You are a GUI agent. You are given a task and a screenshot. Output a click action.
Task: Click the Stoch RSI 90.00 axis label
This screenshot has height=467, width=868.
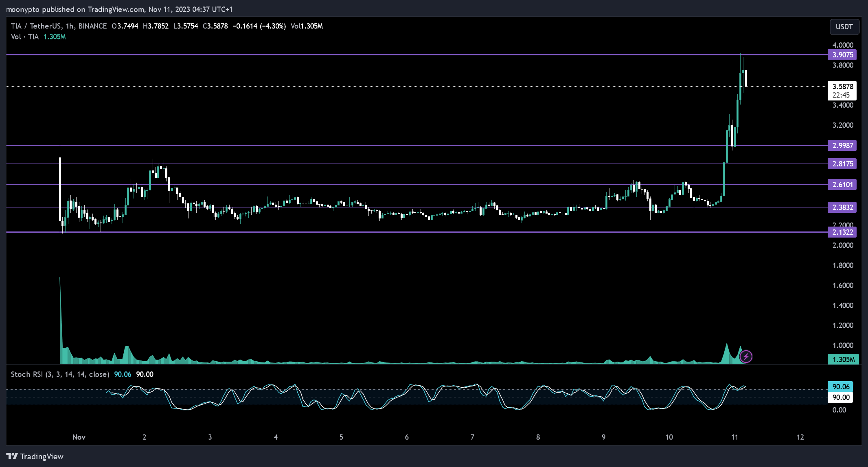[840, 397]
